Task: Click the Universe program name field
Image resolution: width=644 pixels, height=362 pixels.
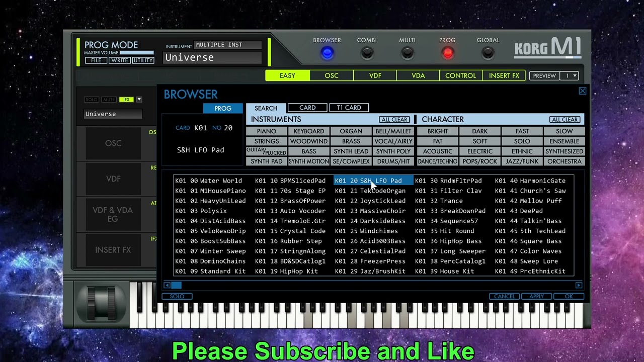Action: (x=213, y=57)
